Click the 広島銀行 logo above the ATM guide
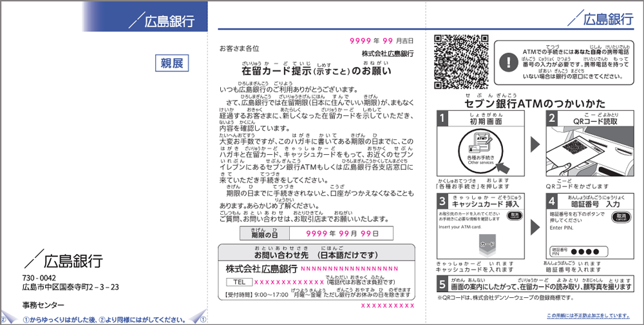 point(600,19)
